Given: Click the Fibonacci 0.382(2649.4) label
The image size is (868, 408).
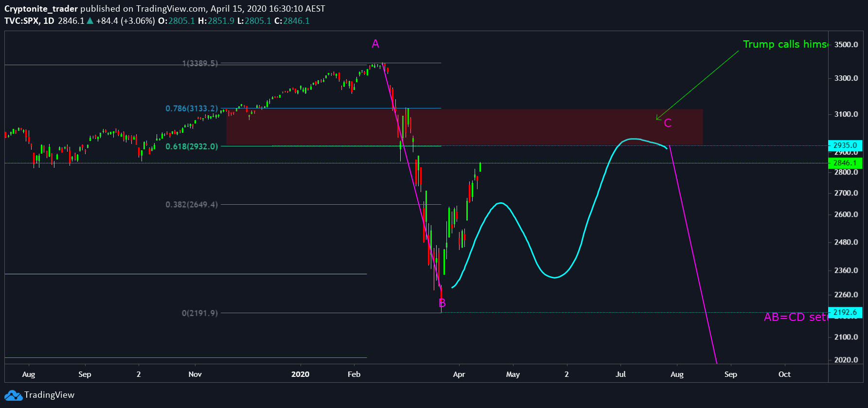Looking at the screenshot, I should point(192,205).
